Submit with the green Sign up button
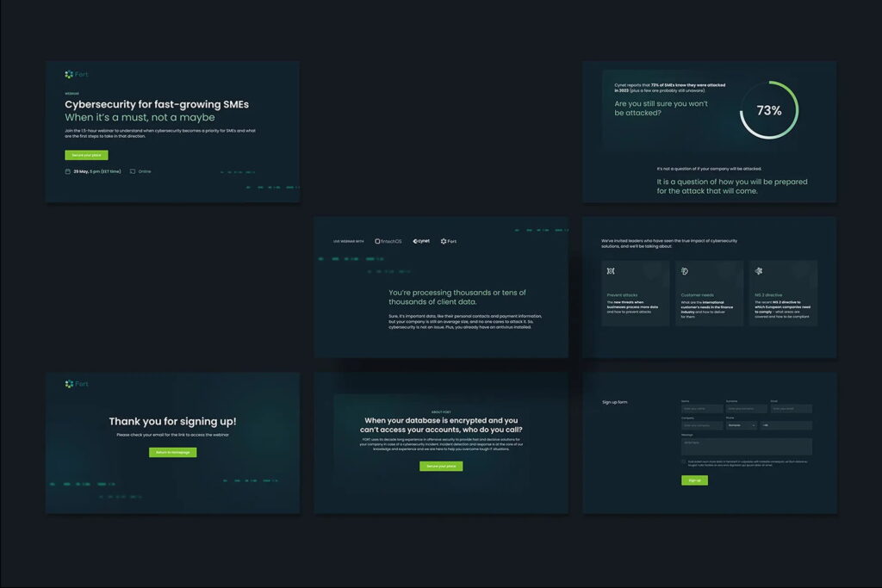The image size is (882, 588). pyautogui.click(x=694, y=480)
